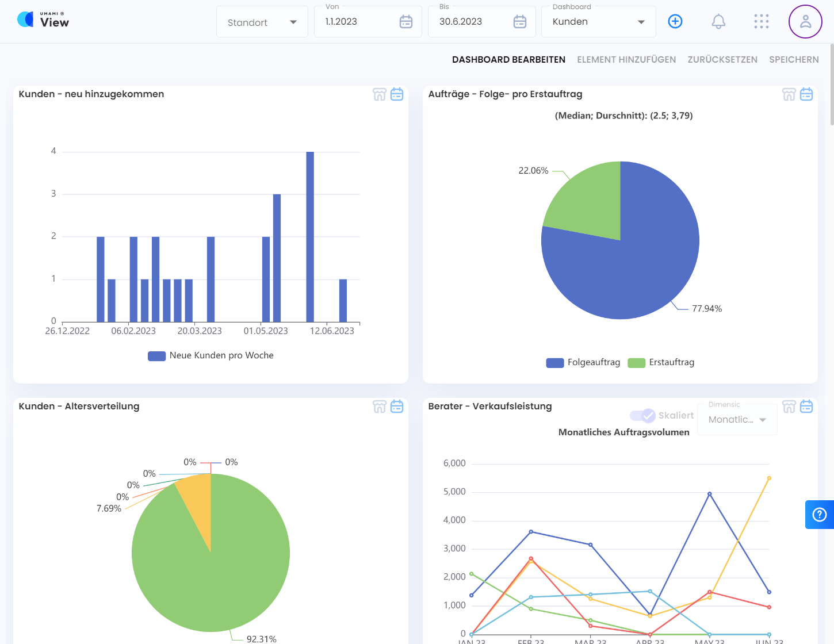The image size is (834, 644).
Task: Toggle the Skaliert switch
Action: [642, 416]
